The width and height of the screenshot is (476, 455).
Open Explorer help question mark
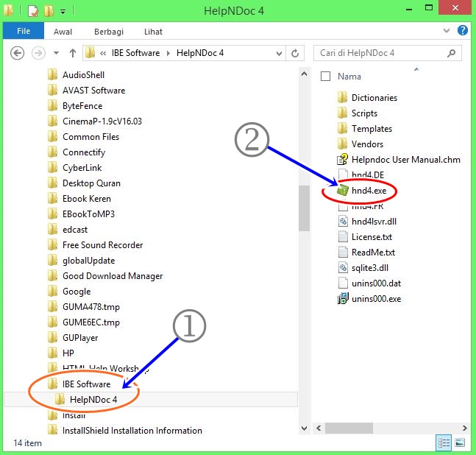(462, 30)
